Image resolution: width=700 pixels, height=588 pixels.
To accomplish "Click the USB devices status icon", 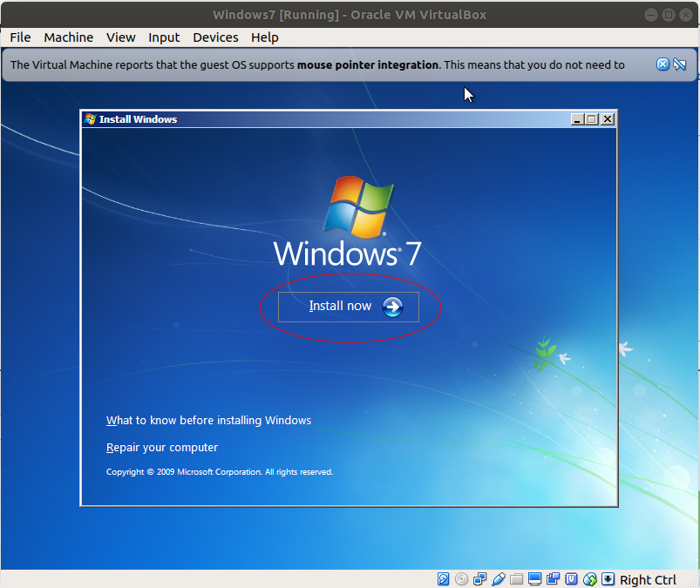I will pos(499,579).
